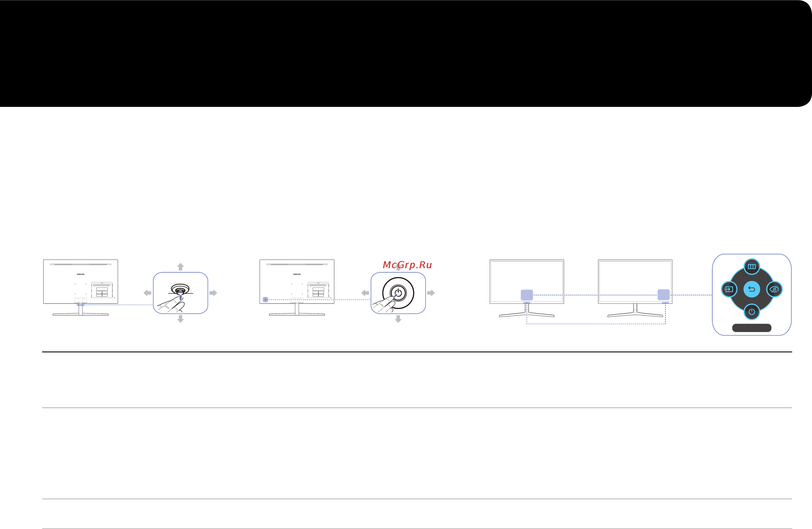
Task: Click the front-view monitor with center highlighted square
Action: [527, 288]
